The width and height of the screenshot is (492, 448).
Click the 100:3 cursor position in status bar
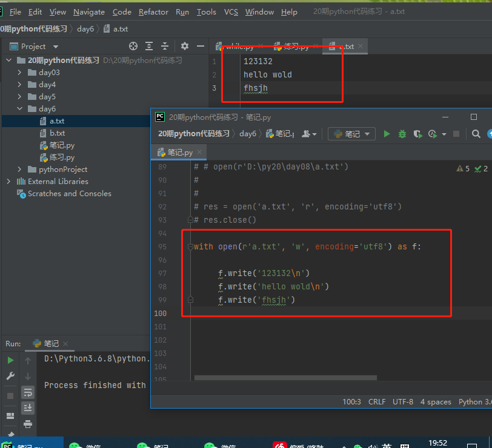coord(351,401)
